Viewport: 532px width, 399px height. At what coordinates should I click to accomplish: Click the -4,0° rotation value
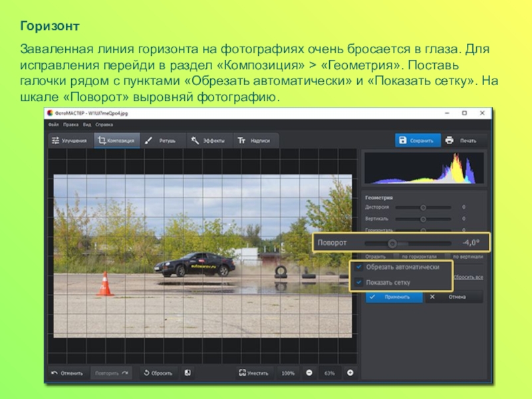tap(471, 243)
